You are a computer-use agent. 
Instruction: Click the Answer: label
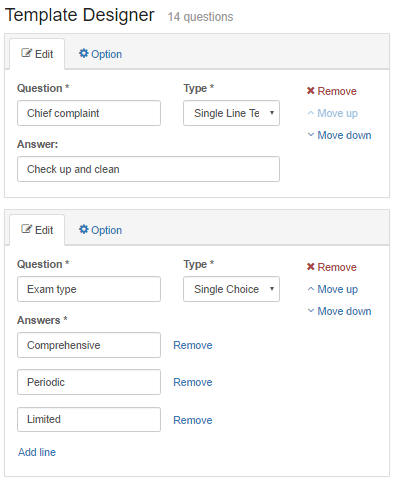(37, 144)
